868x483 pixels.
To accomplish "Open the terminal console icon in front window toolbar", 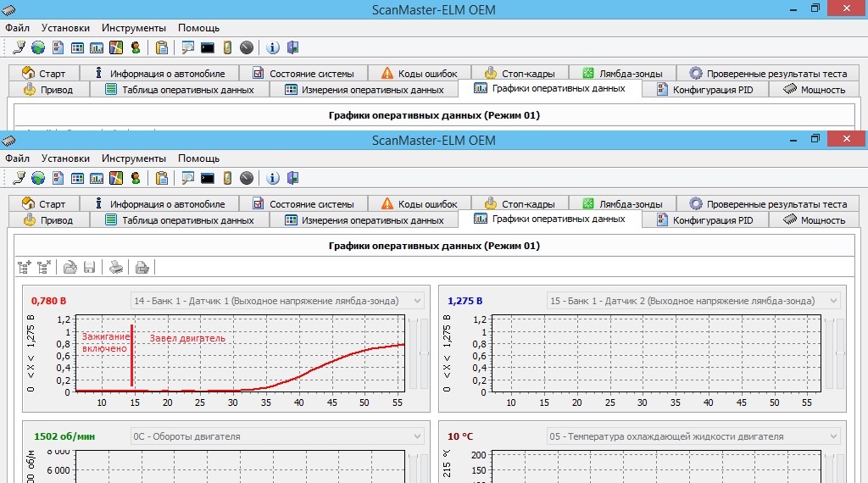I will coord(207,178).
